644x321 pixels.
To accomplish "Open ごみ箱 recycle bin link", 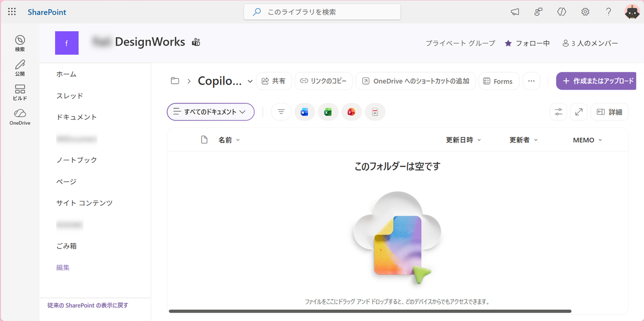I will coord(67,245).
